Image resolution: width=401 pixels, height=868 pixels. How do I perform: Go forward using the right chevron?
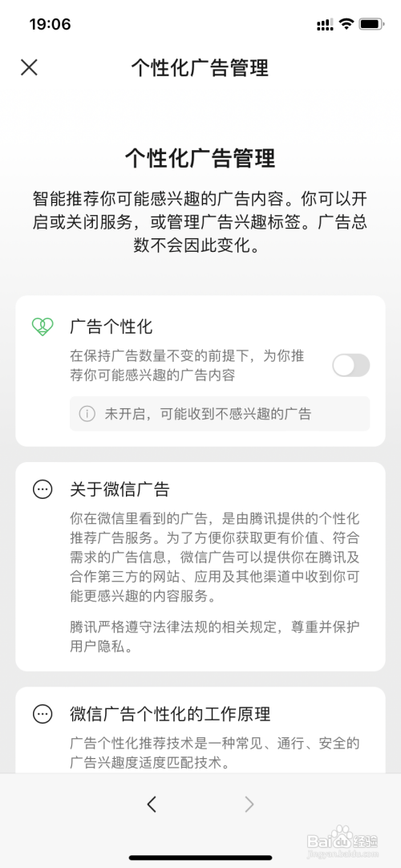249,804
